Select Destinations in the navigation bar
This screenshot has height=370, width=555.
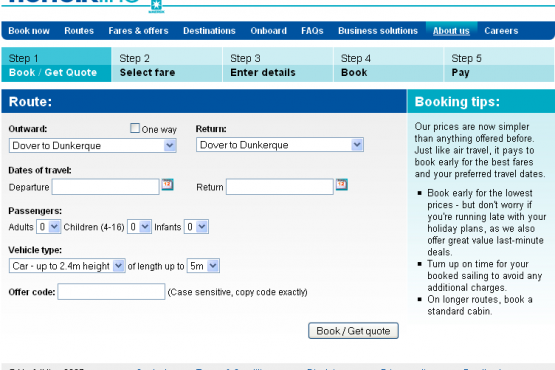[x=209, y=31]
